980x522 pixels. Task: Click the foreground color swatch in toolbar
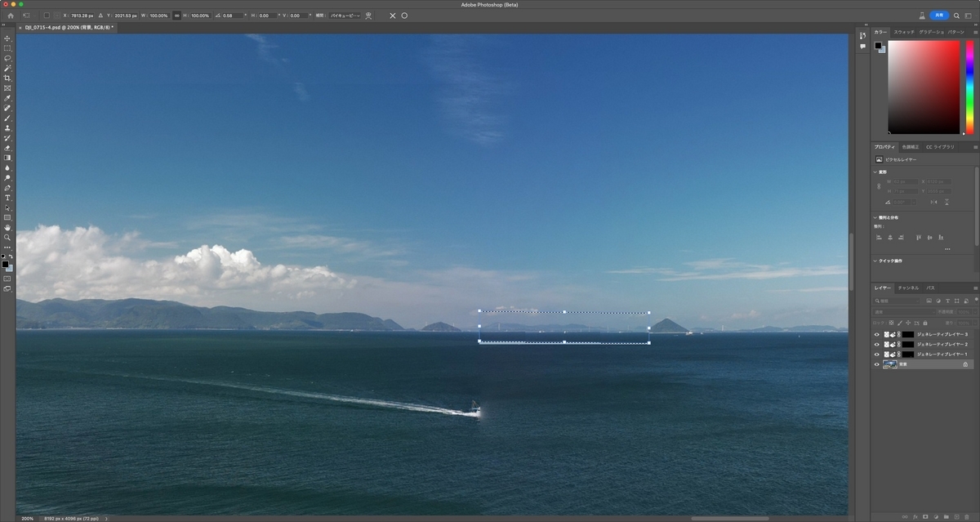tap(5, 264)
